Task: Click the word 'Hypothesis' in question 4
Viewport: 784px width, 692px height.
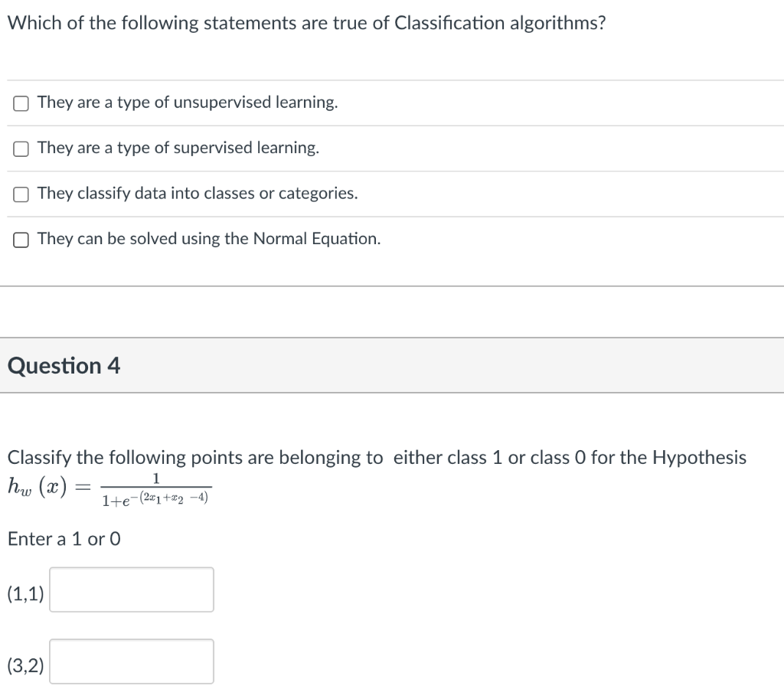Action: (x=699, y=458)
